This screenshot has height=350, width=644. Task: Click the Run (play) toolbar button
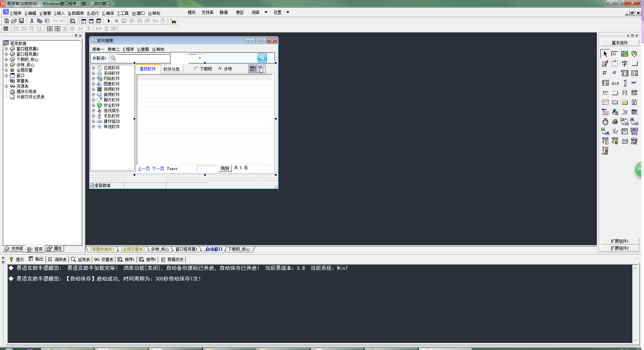pyautogui.click(x=109, y=21)
